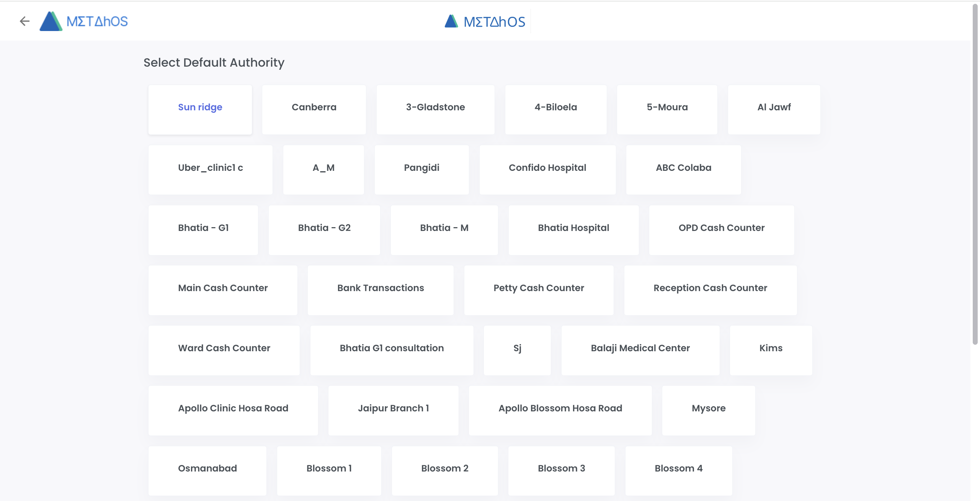Select the Kims authority card
The image size is (980, 501).
771,350
